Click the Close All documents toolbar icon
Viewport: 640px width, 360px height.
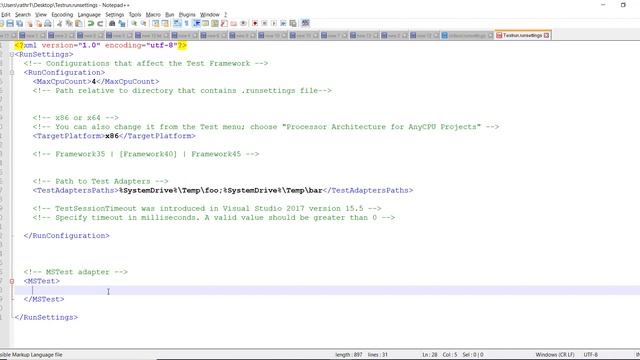pos(39,23)
